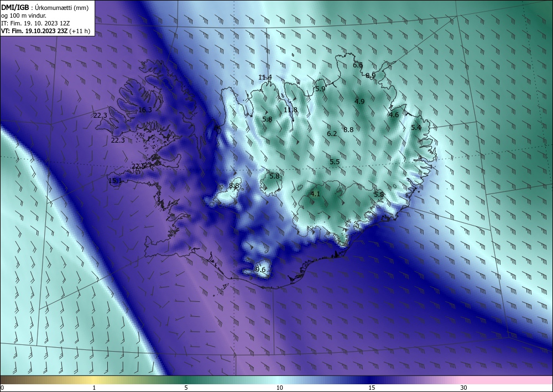
Task: Click the 4.6 value on the map
Action: 394,114
